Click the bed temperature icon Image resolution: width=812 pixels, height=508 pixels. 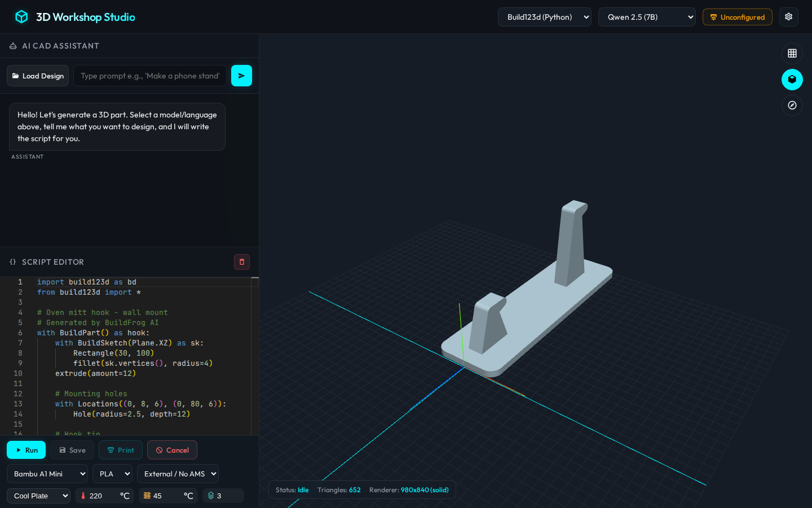(x=147, y=496)
